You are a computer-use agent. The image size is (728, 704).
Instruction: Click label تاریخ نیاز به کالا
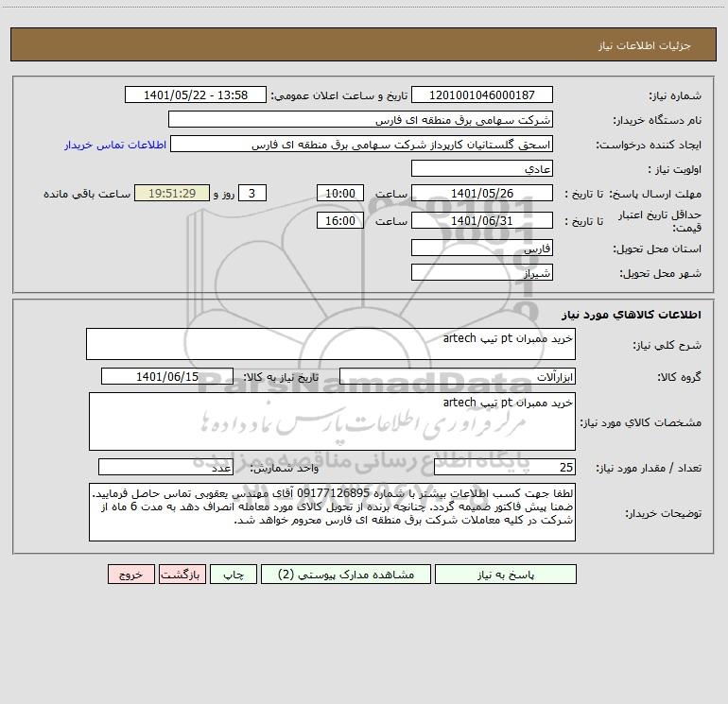click(281, 377)
